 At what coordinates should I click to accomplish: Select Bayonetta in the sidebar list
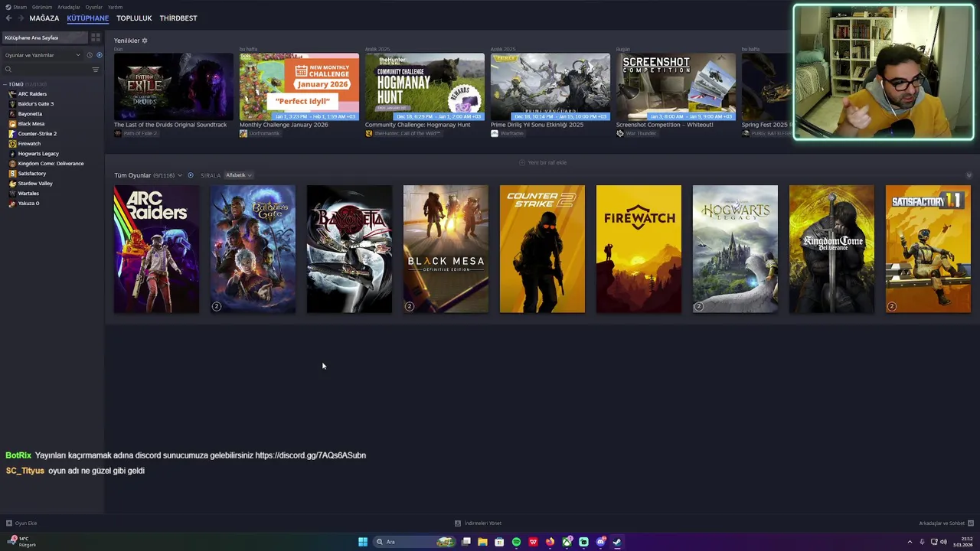pos(30,114)
